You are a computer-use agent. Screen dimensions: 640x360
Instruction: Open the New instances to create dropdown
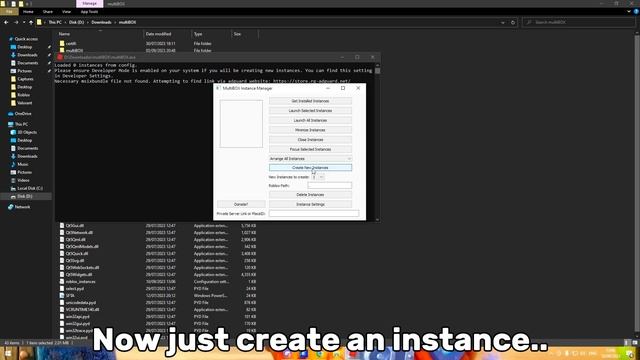click(x=318, y=177)
